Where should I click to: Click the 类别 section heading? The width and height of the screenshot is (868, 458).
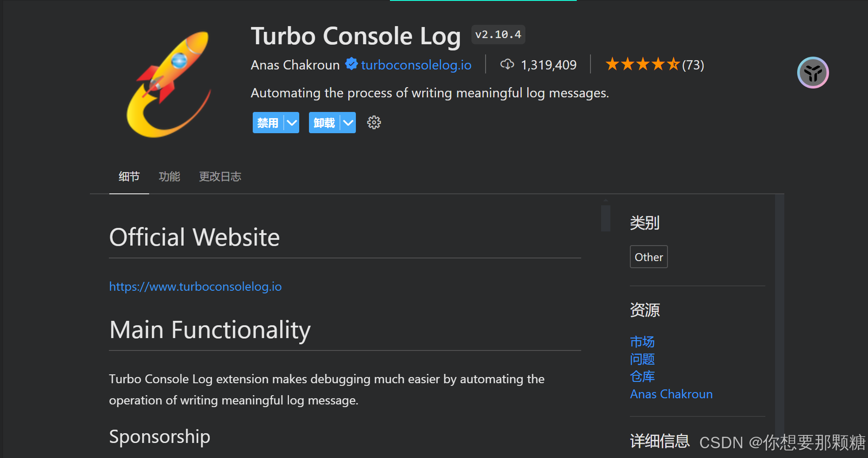[644, 223]
